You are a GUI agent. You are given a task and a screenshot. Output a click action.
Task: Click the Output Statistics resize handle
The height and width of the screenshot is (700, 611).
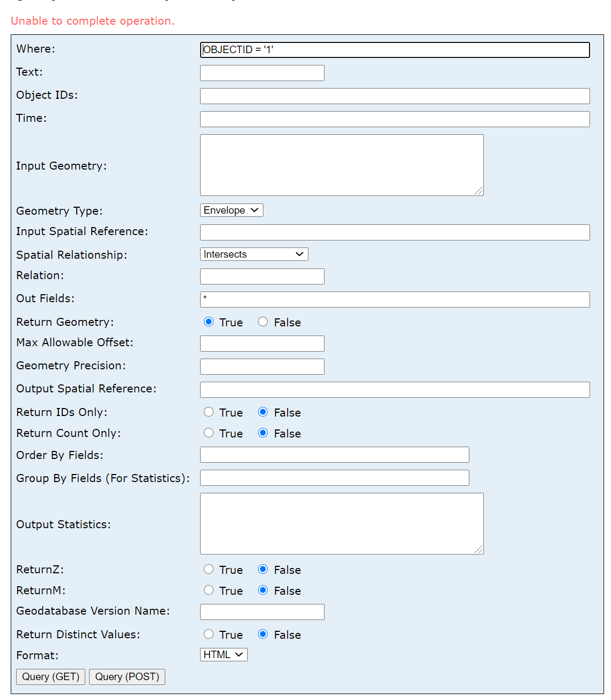(479, 549)
